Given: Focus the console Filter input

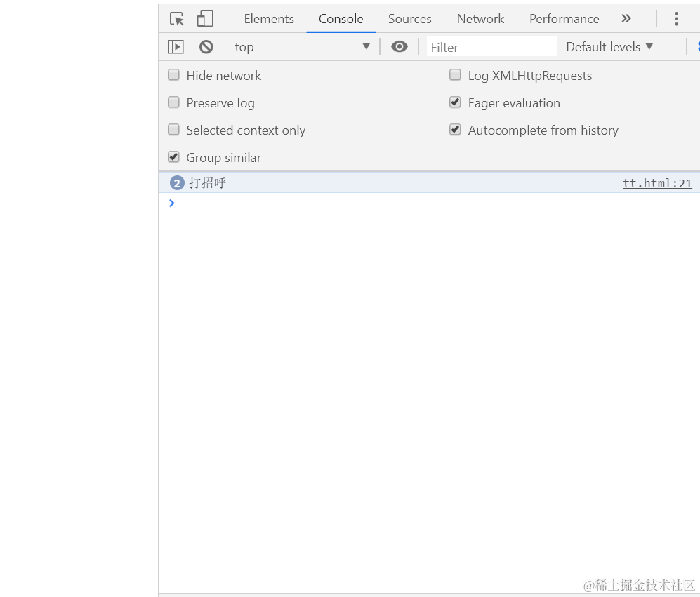Looking at the screenshot, I should point(491,47).
